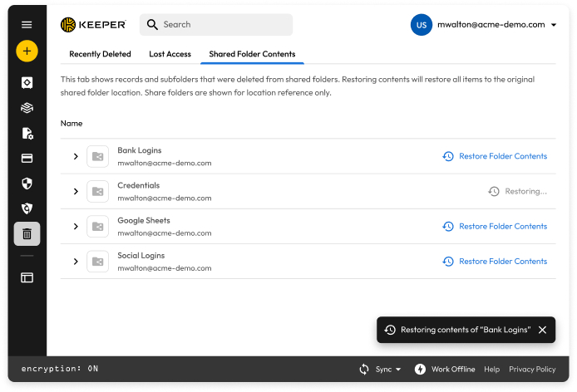The width and height of the screenshot is (577, 392).
Task: Restore Folder Contents for Google Sheets
Action: tap(495, 226)
